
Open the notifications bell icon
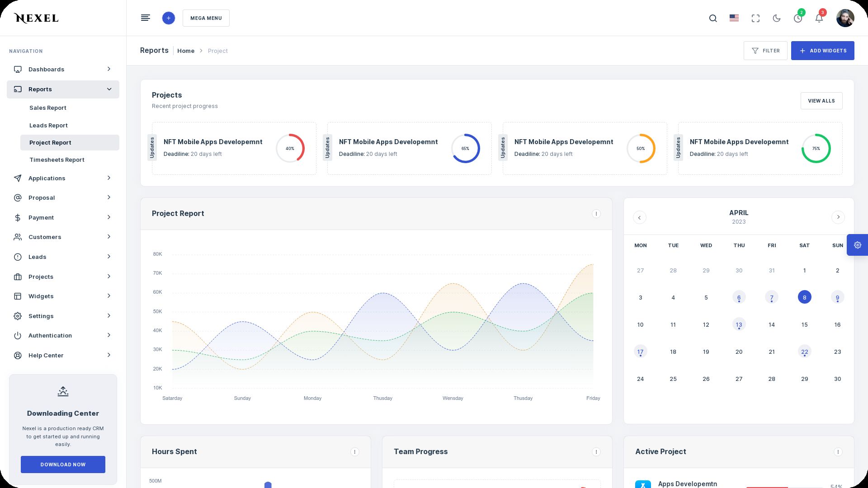pos(819,19)
